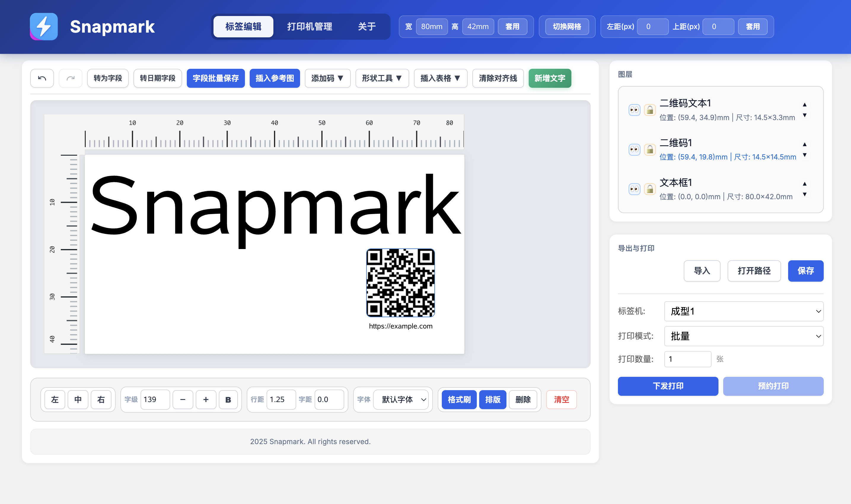Select left text alignment 左
Image resolution: width=851 pixels, height=504 pixels.
[x=54, y=399]
